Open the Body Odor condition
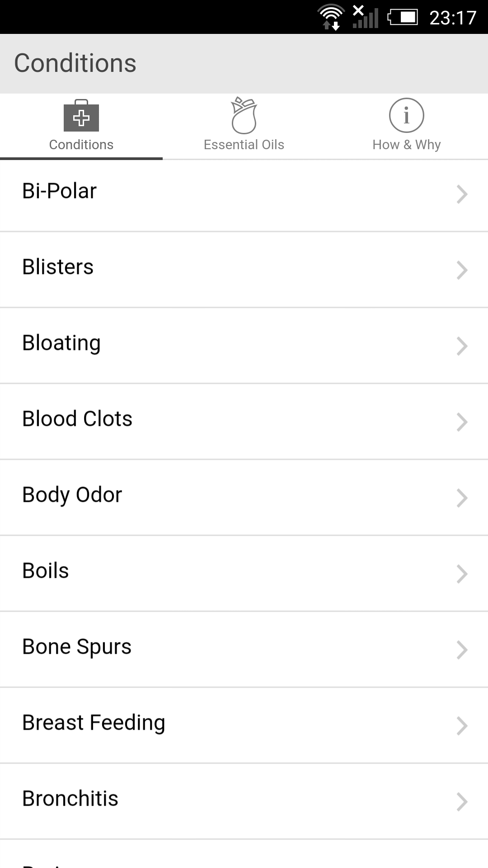Viewport: 488px width, 868px height. click(x=72, y=495)
